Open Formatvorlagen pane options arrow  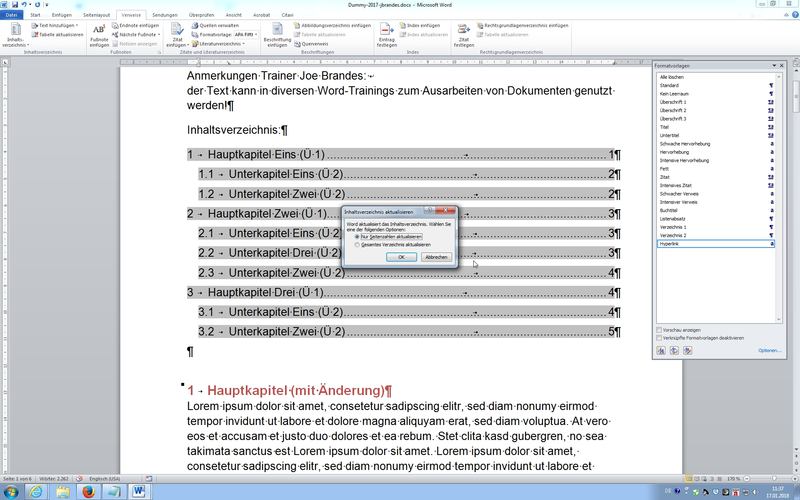click(774, 66)
